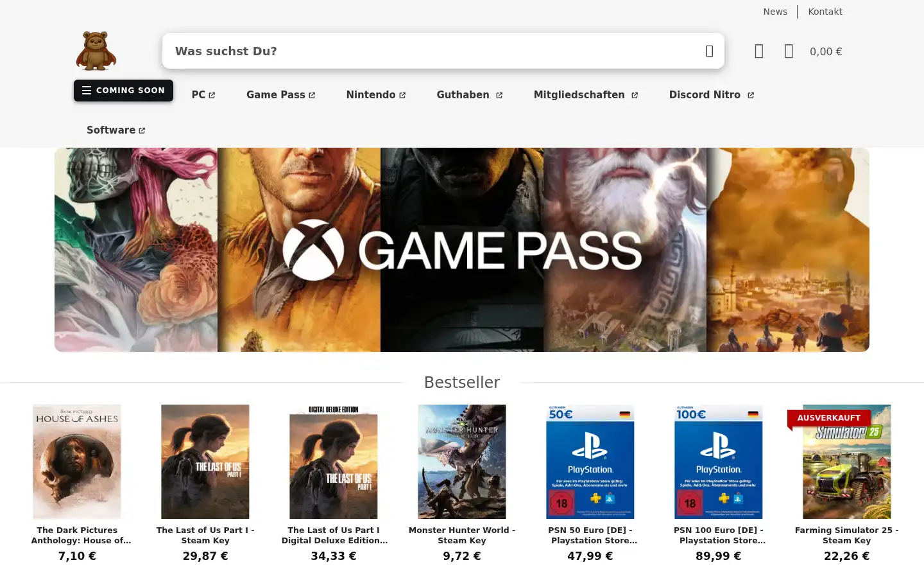Click the Bestseller section heading
Screen dimensions: 924x578
(462, 382)
